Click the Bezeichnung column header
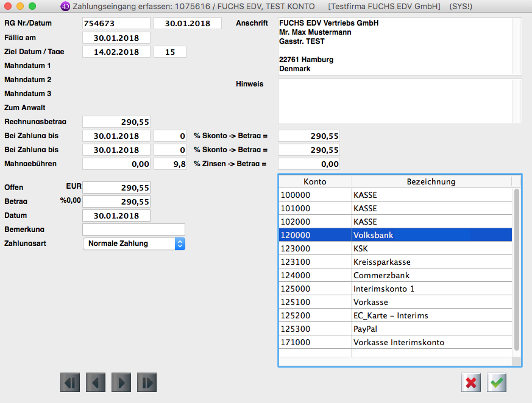The image size is (532, 403). 431,181
